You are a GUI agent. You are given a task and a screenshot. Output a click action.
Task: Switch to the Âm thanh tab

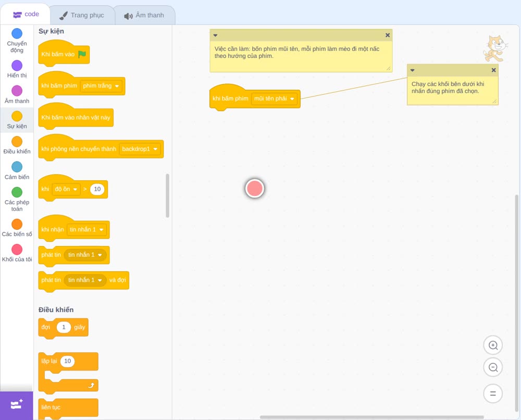[144, 15]
